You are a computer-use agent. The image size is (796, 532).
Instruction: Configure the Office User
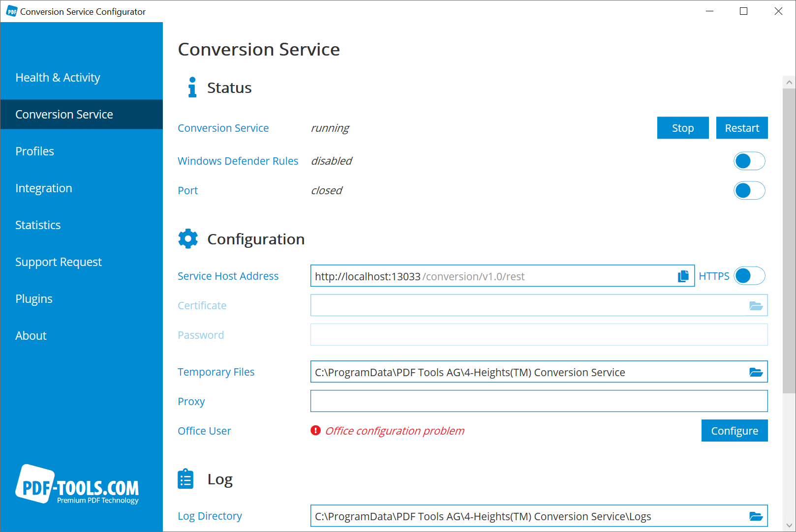pos(735,431)
